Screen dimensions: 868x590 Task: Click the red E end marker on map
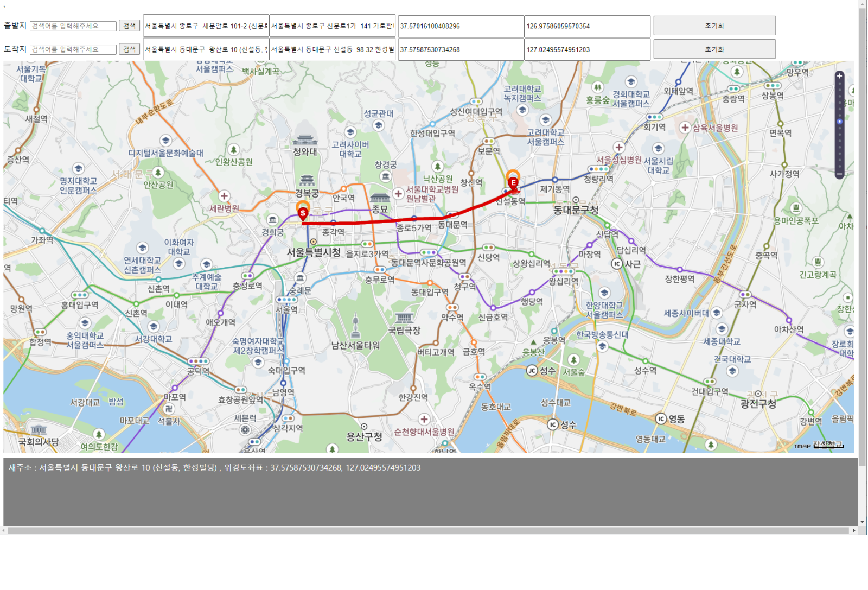point(513,182)
